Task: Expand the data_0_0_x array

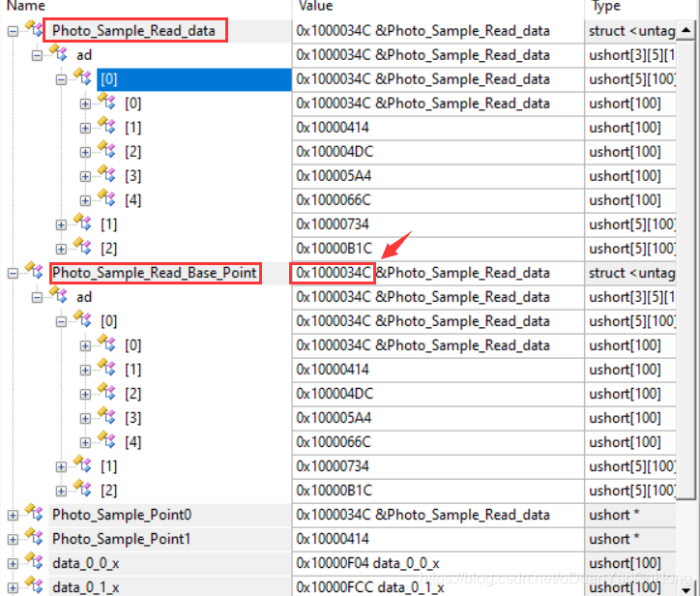Action: tap(13, 563)
